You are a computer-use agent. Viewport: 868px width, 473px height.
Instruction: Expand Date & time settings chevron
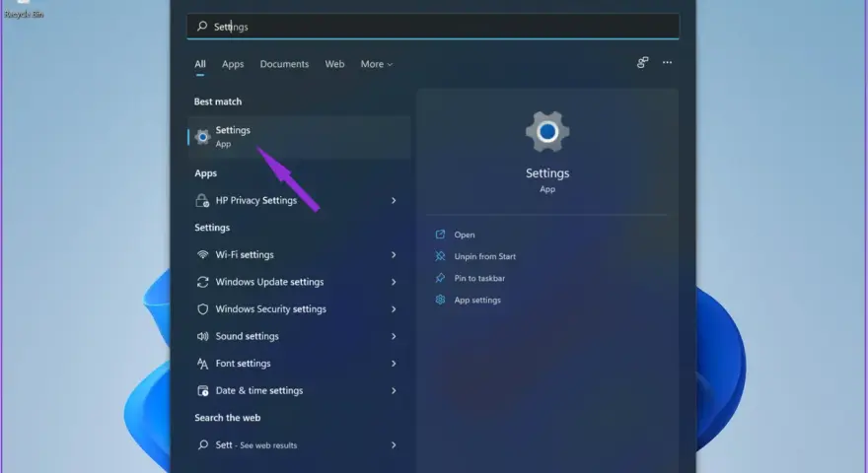394,390
